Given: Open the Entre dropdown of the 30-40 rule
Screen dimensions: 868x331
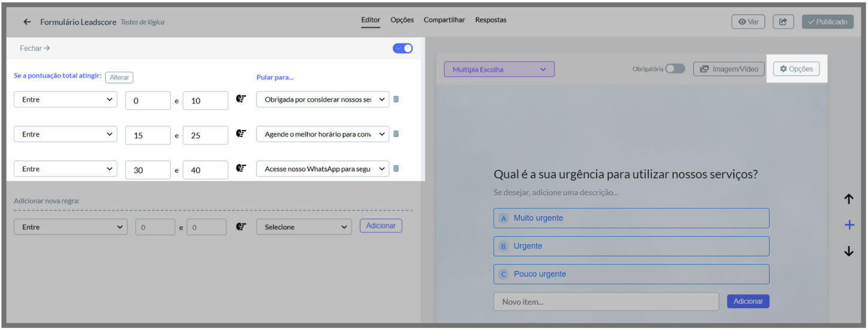Looking at the screenshot, I should (x=65, y=169).
